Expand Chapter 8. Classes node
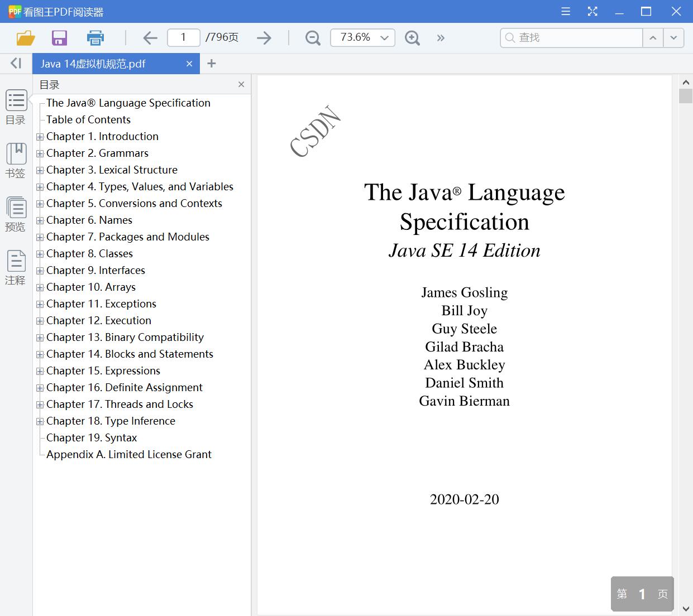This screenshot has width=693, height=616. point(40,254)
